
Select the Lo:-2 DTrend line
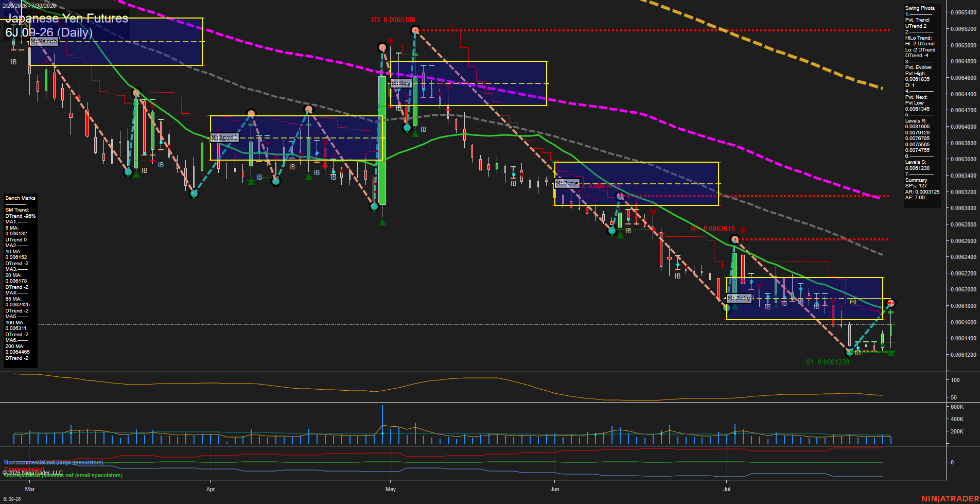(x=920, y=50)
